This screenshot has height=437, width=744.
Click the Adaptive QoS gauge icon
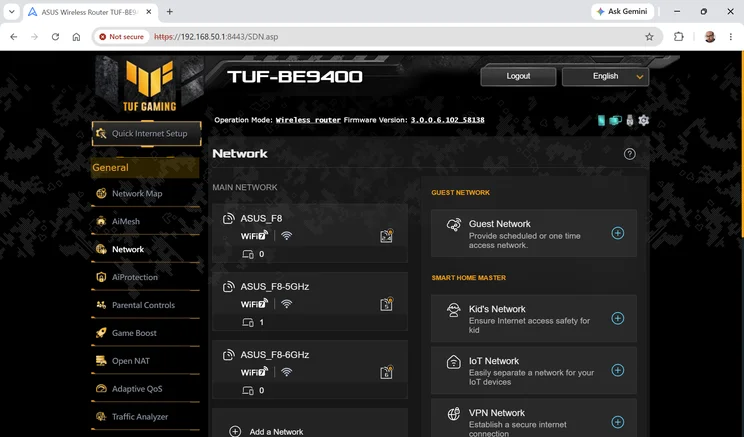click(x=101, y=389)
